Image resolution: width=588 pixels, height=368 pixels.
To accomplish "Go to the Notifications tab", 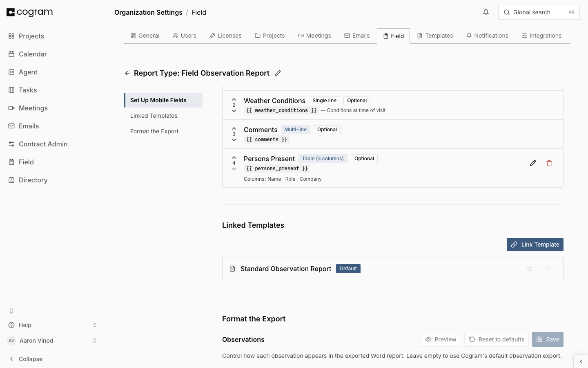I will pos(487,36).
